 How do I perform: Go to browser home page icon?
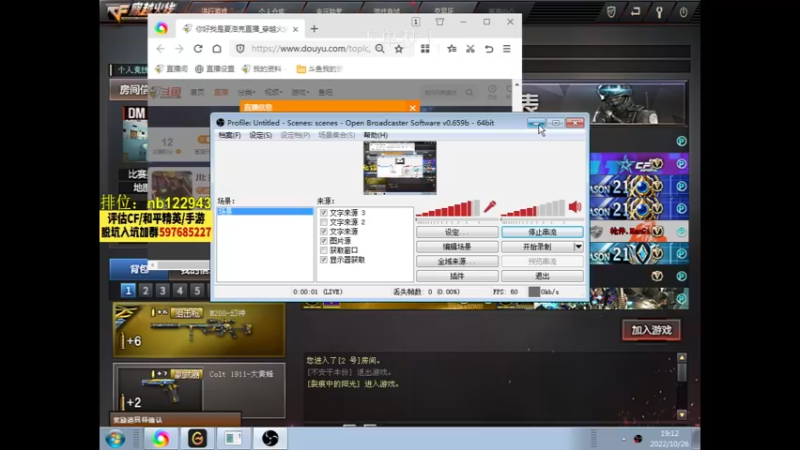pyautogui.click(x=217, y=49)
